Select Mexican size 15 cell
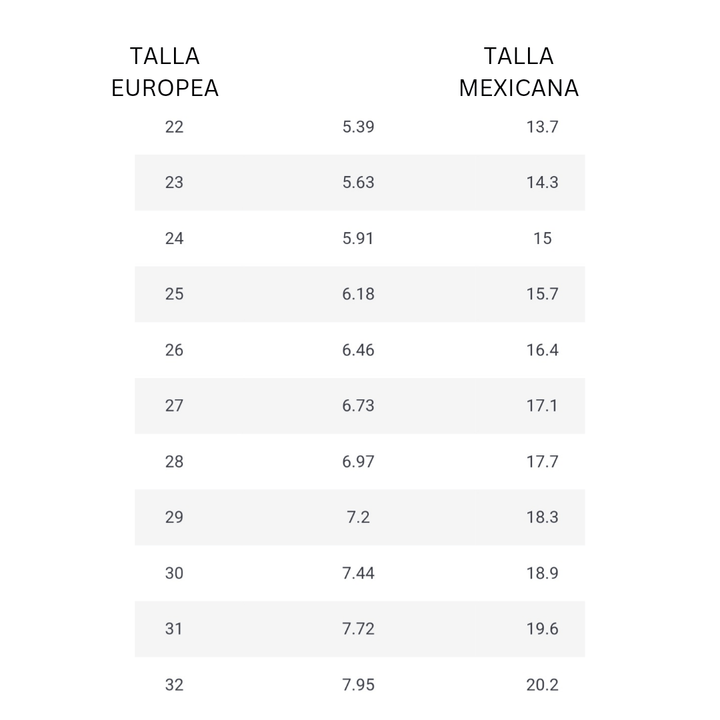This screenshot has height=720, width=720. pyautogui.click(x=542, y=239)
